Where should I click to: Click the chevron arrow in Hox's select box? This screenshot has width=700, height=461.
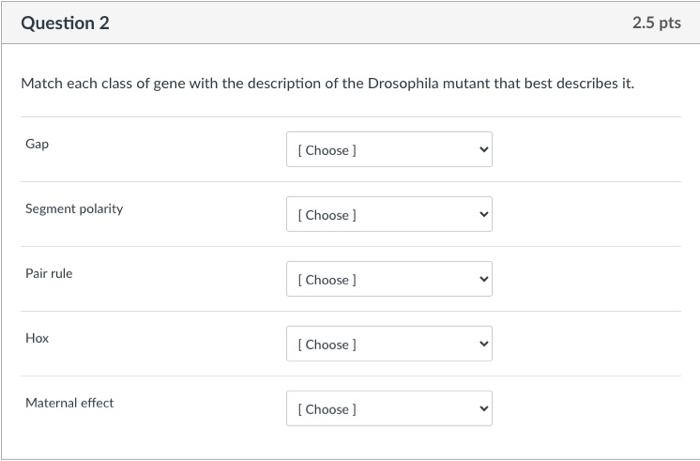484,344
